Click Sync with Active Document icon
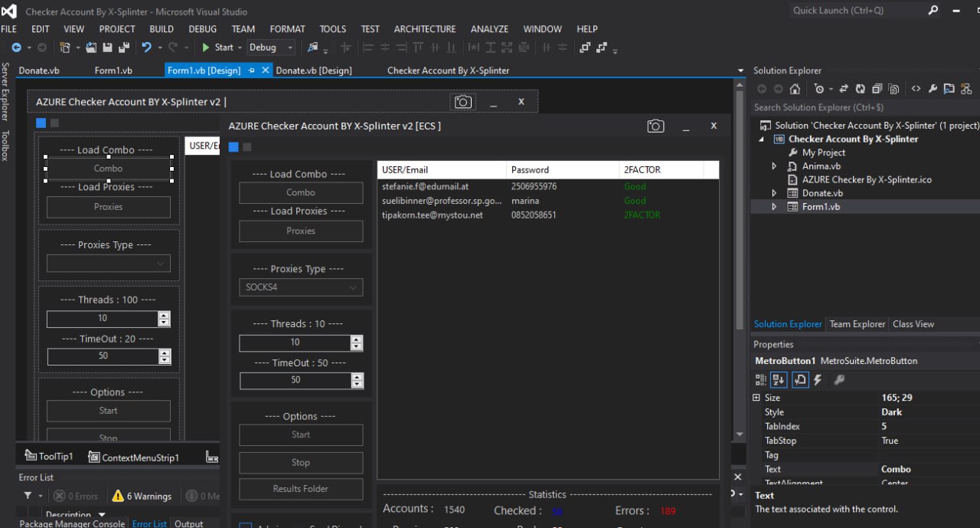The height and width of the screenshot is (528, 980). pos(844,89)
